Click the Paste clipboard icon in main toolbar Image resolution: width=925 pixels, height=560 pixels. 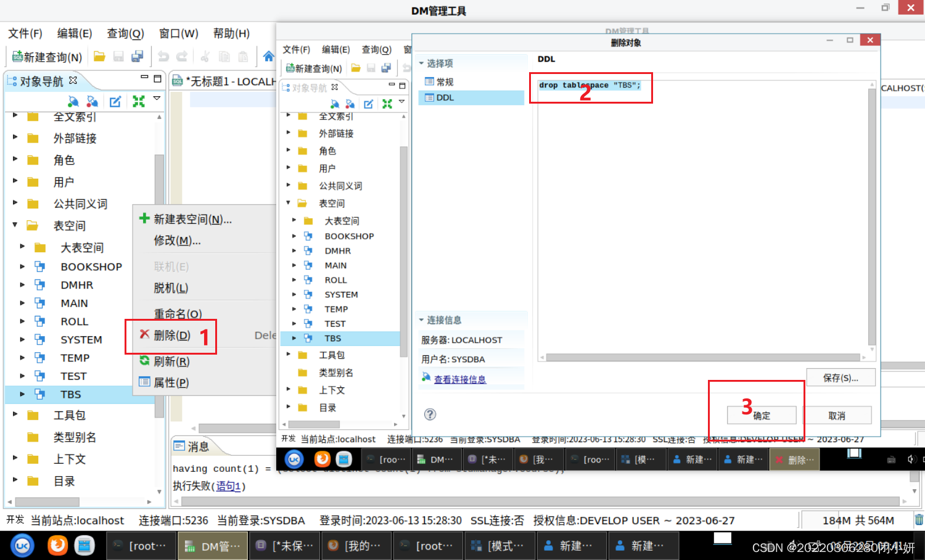tap(244, 57)
